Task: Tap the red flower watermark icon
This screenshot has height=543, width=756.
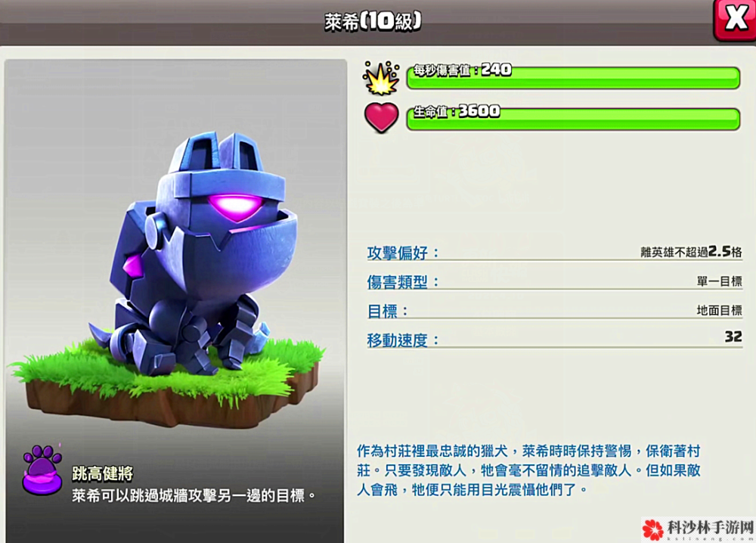Action: coord(653,530)
